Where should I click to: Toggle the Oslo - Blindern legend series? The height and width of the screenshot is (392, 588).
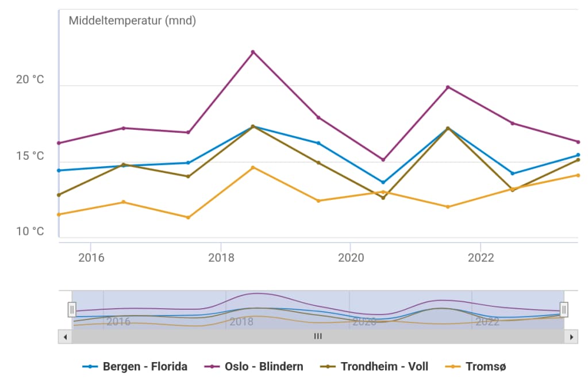point(256,367)
